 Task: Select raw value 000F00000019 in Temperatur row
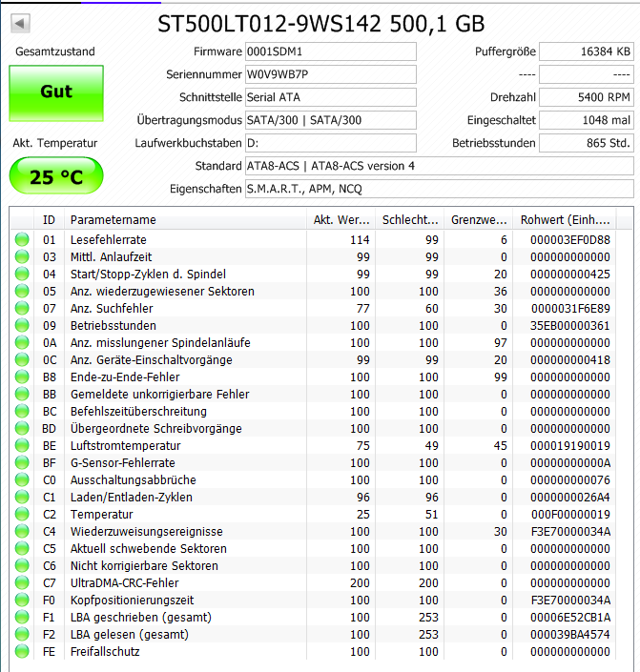[x=570, y=515]
